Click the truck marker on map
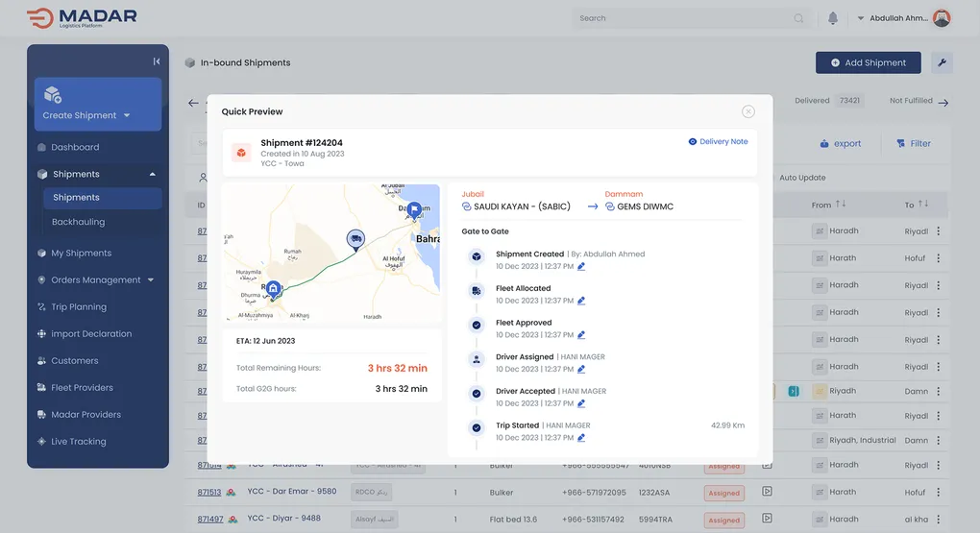 [355, 239]
